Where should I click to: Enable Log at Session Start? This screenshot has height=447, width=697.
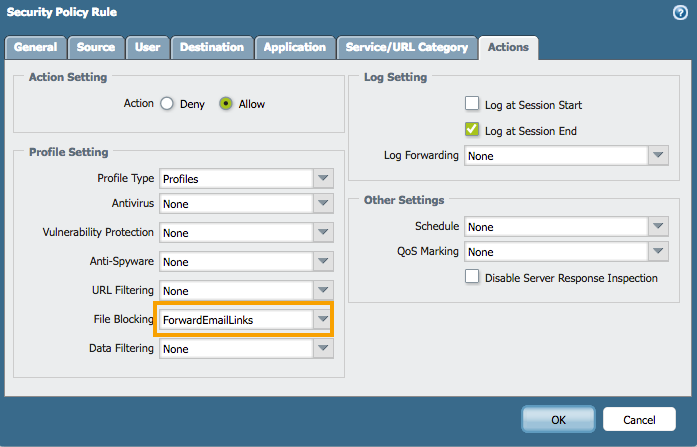click(472, 104)
